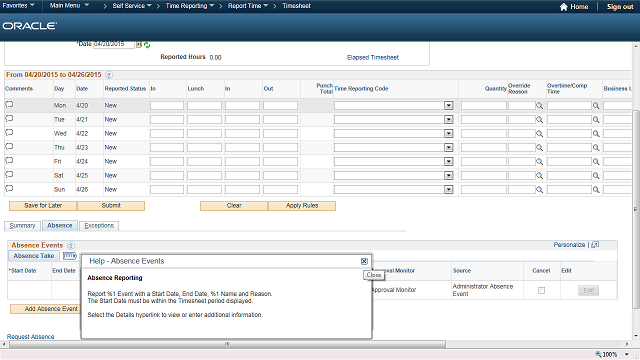Open Self Service breadcrumb menu
Image resolution: width=640 pixels, height=360 pixels.
(132, 6)
